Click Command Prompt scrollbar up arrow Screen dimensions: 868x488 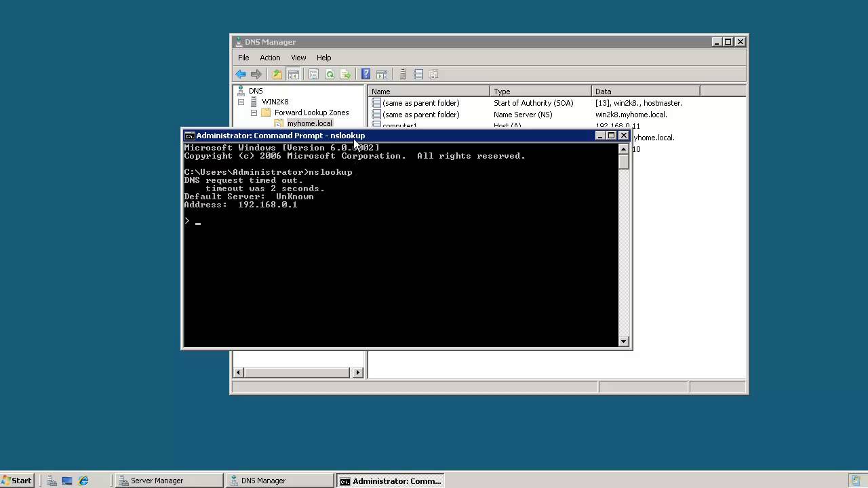(624, 149)
